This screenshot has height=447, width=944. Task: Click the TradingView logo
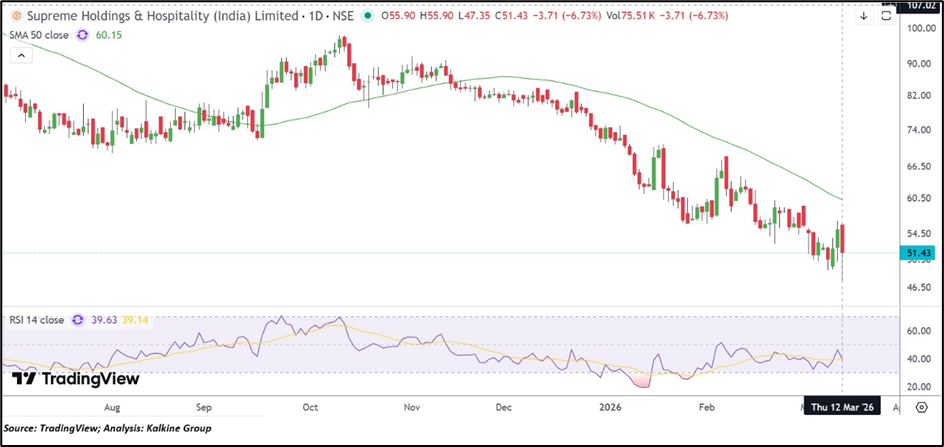(x=76, y=379)
